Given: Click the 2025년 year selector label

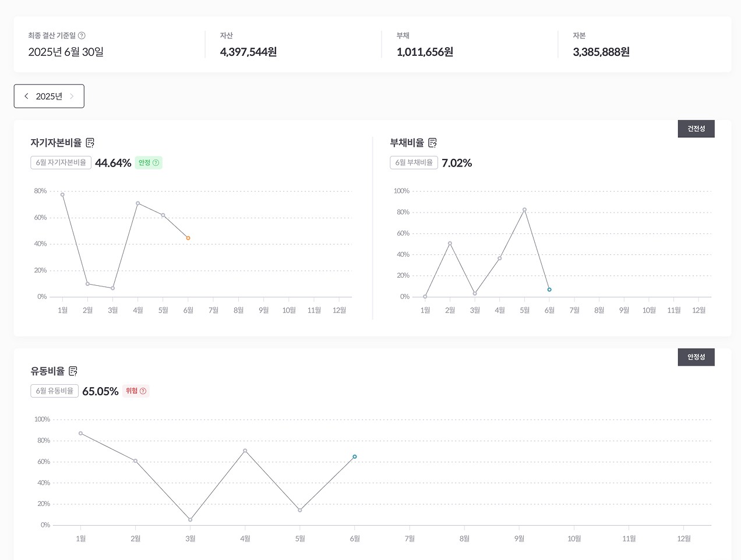Looking at the screenshot, I should (49, 96).
